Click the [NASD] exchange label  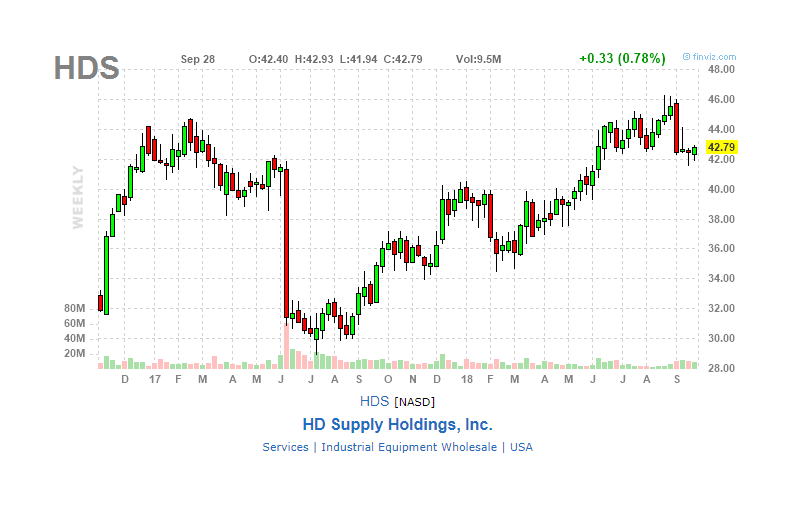coord(415,402)
